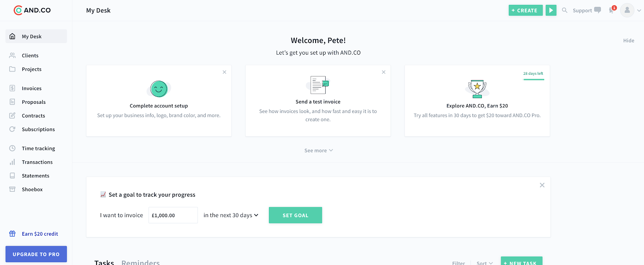Click the Projects folder icon
Image resolution: width=644 pixels, height=265 pixels.
click(x=12, y=69)
